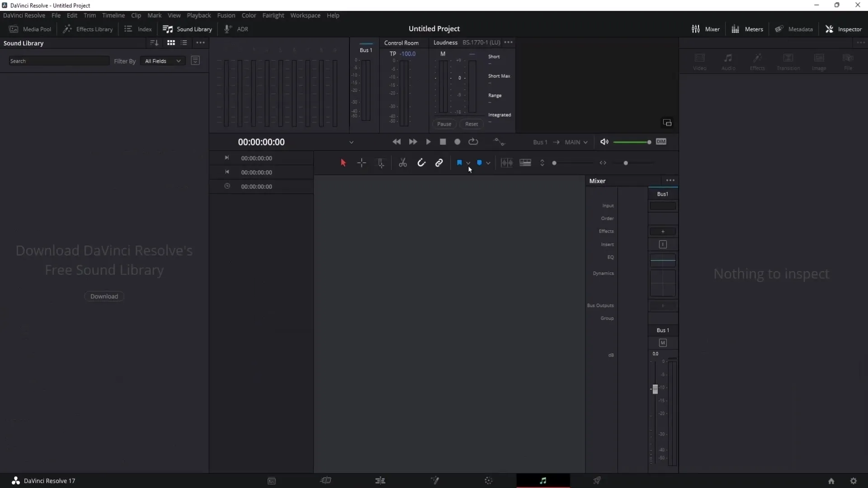Toggle the Mixer panel button
The height and width of the screenshot is (488, 868).
706,29
